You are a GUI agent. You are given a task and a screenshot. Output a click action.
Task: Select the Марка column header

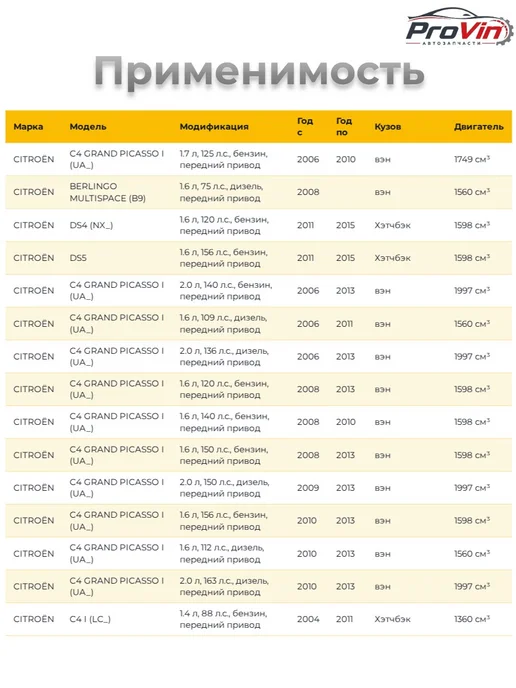(28, 127)
